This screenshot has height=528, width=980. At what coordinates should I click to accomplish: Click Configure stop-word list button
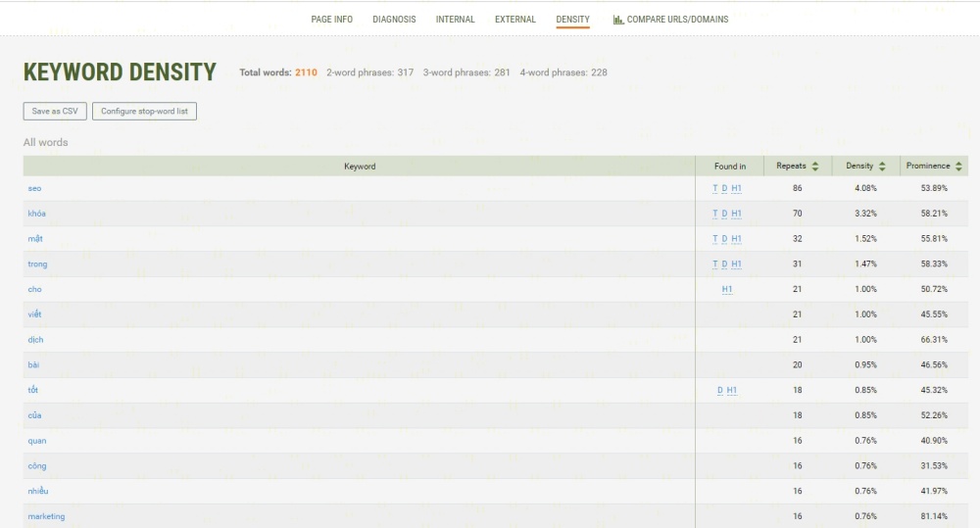(145, 112)
